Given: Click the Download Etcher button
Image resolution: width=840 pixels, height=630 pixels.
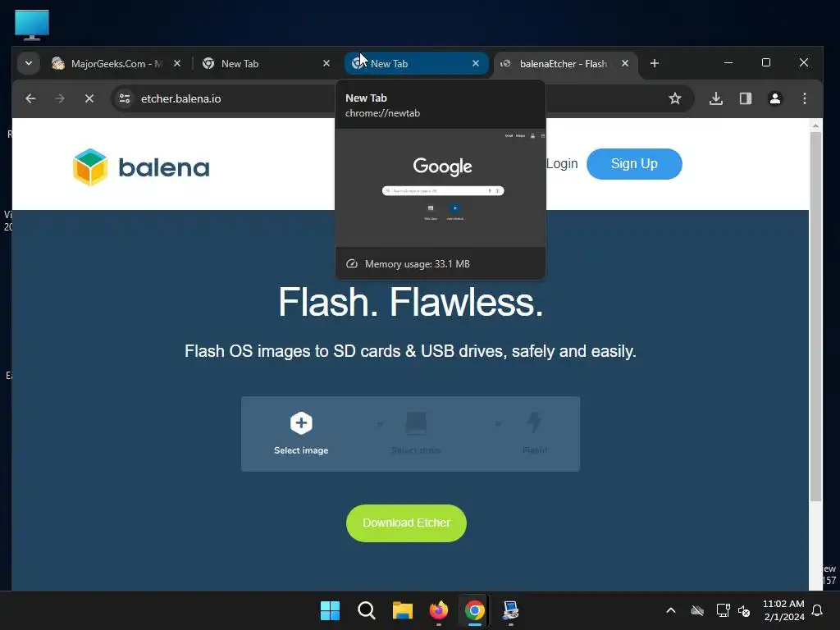Looking at the screenshot, I should (x=406, y=523).
